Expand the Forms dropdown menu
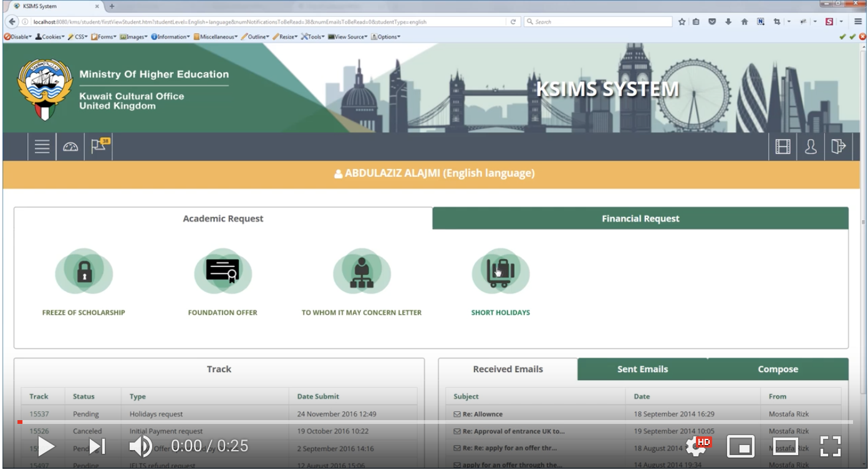 click(x=104, y=37)
